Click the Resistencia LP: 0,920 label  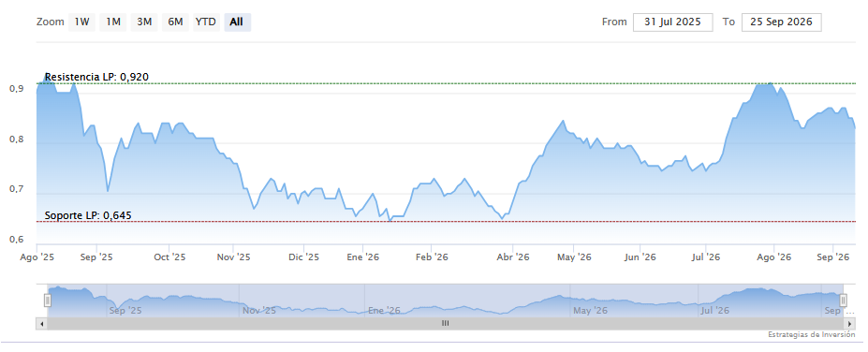point(96,77)
